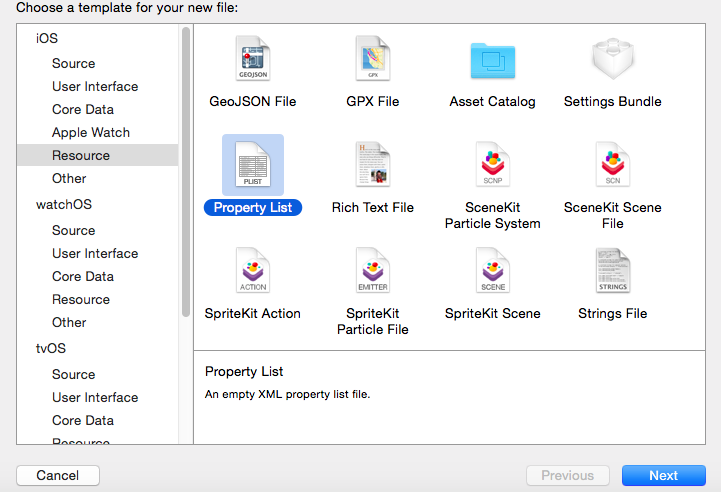Pick the Strings File template icon

[x=613, y=272]
